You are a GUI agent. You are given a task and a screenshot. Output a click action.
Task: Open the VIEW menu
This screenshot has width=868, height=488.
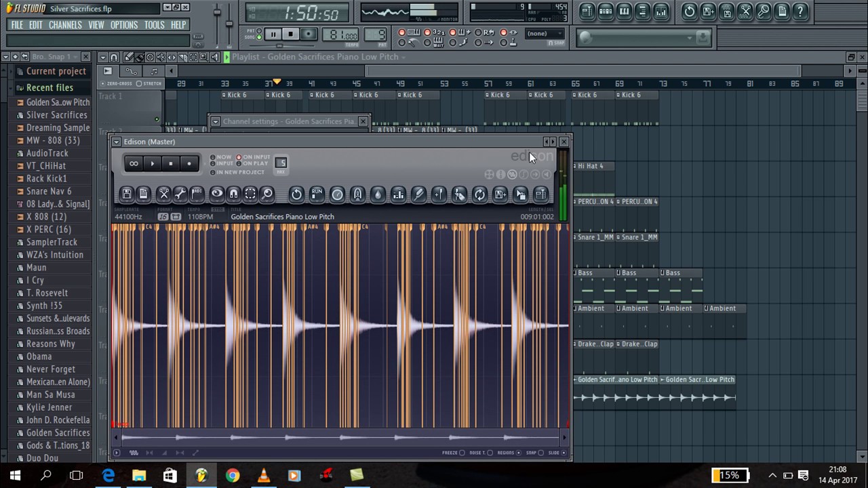pos(96,25)
